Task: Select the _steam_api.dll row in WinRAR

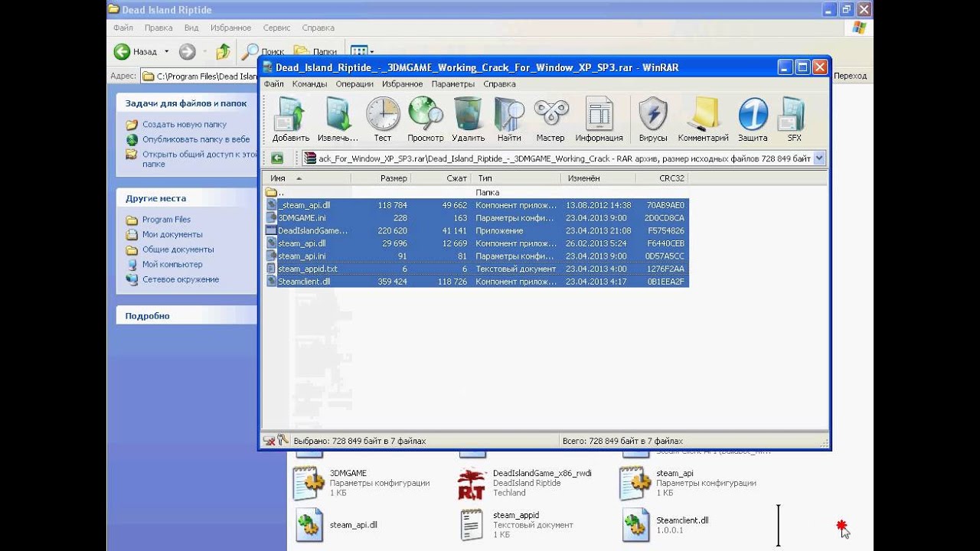Action: (x=475, y=205)
